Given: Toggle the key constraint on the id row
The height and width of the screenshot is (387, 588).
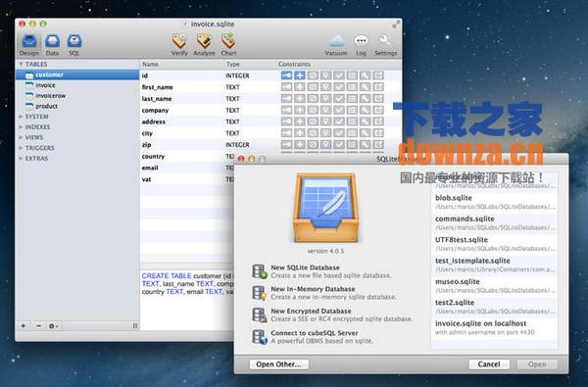Looking at the screenshot, I should pyautogui.click(x=286, y=75).
